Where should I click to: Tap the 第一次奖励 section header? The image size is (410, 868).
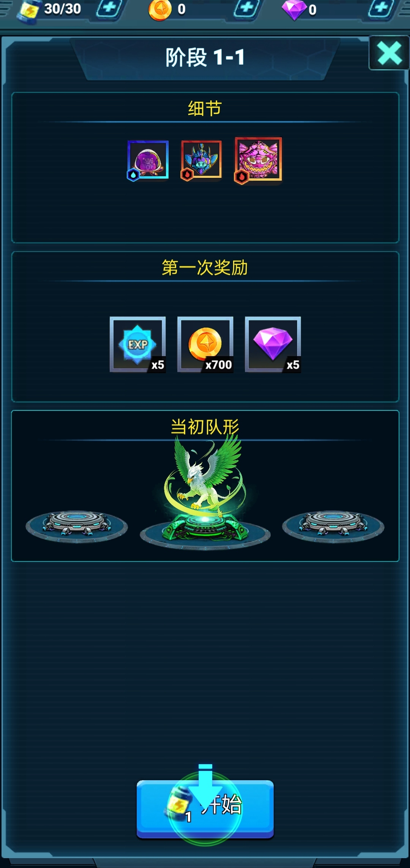pos(205,268)
